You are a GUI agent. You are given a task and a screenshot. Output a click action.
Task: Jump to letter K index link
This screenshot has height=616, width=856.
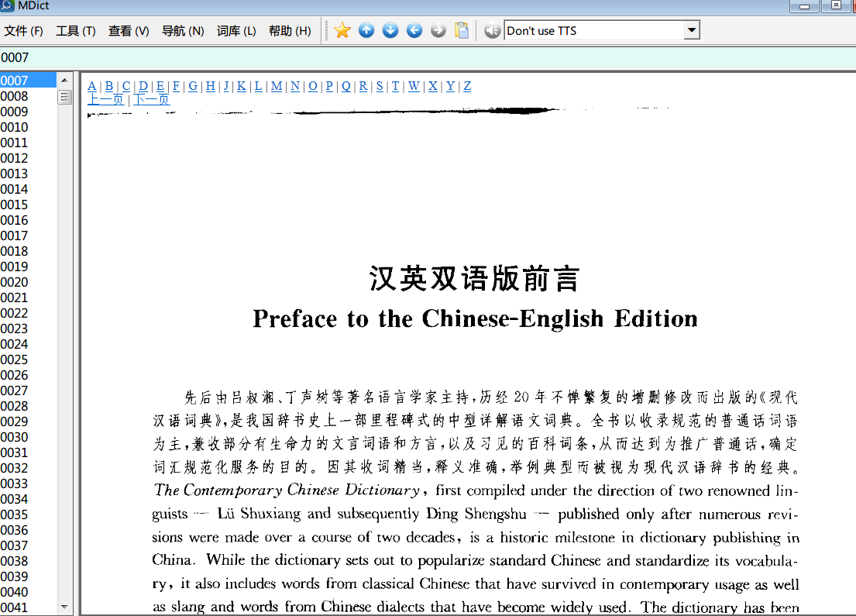click(x=241, y=86)
